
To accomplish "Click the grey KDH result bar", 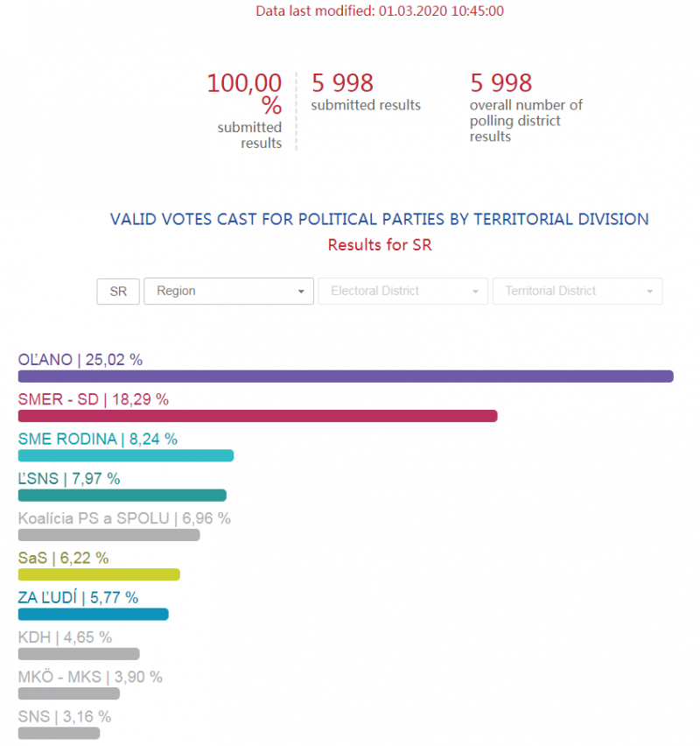I will point(79,654).
